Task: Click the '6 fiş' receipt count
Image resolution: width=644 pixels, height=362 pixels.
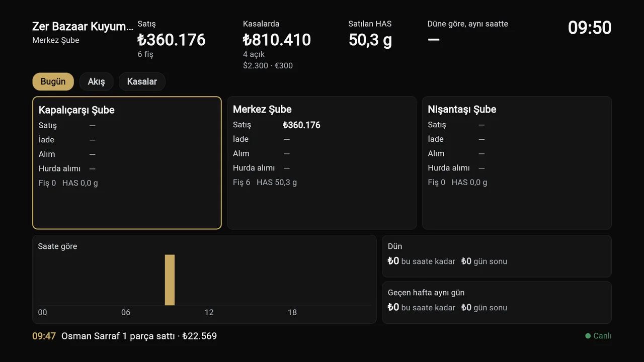Action: (x=145, y=54)
